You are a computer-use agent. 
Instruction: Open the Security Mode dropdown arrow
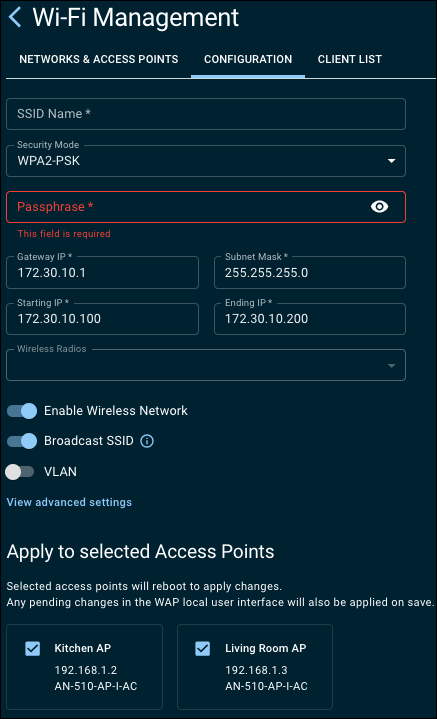coord(391,161)
